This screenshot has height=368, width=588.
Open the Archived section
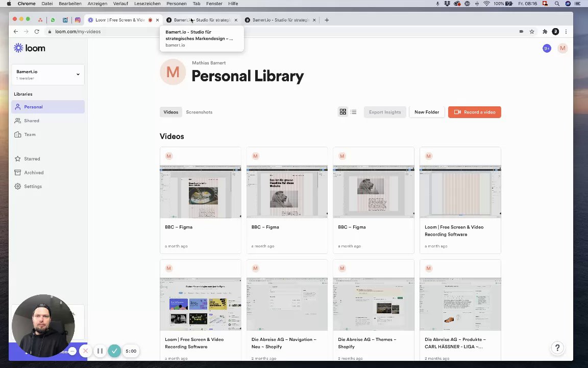[x=48, y=173]
